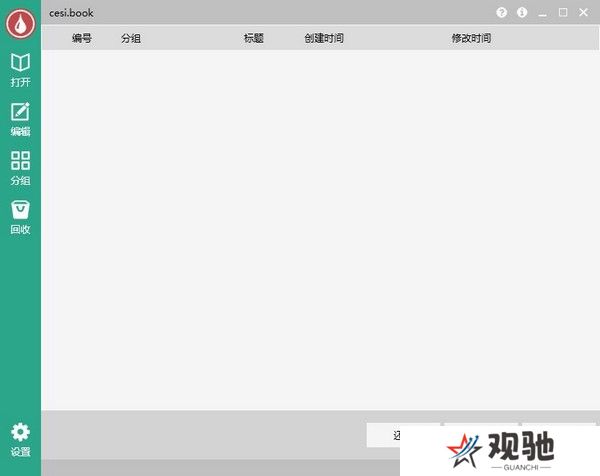Viewport: 600px width, 476px height.
Task: Click the info icon in title bar
Action: (x=522, y=13)
